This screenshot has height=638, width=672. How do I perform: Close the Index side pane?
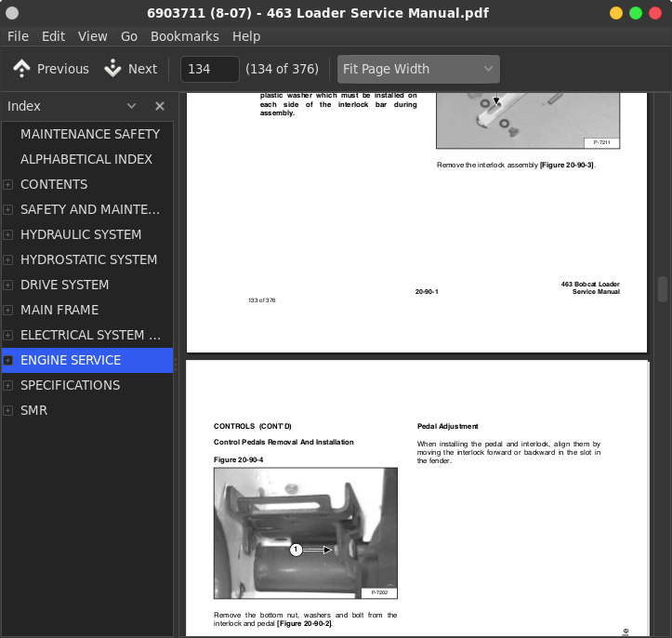tap(160, 106)
